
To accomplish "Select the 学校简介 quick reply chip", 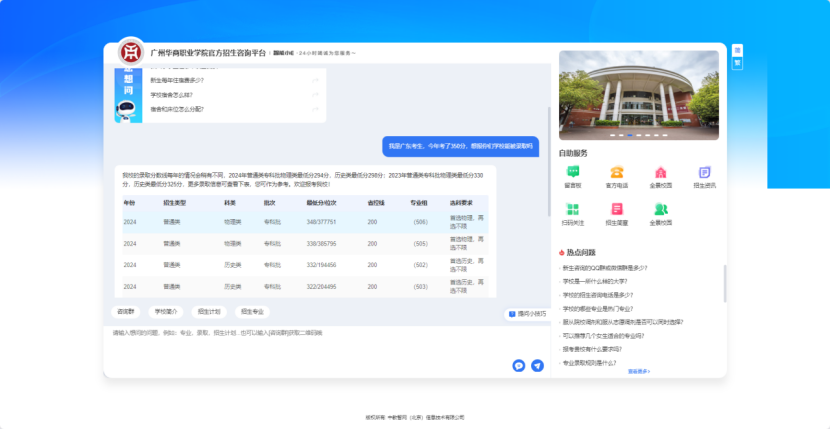I will coord(167,312).
